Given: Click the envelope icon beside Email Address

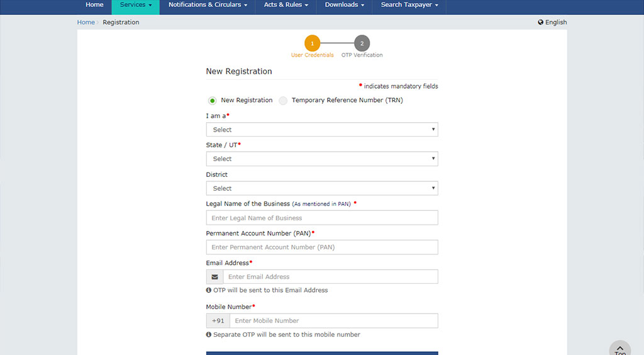Looking at the screenshot, I should 214,277.
